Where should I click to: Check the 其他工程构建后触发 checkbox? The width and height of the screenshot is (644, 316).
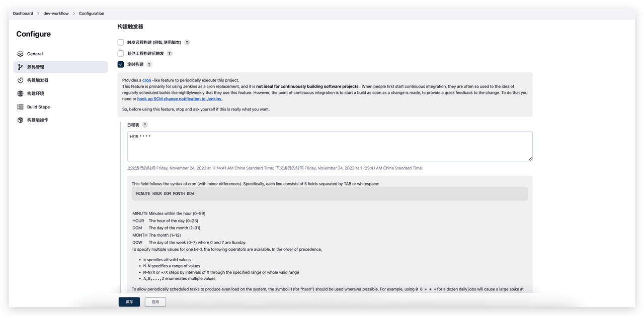click(x=121, y=53)
